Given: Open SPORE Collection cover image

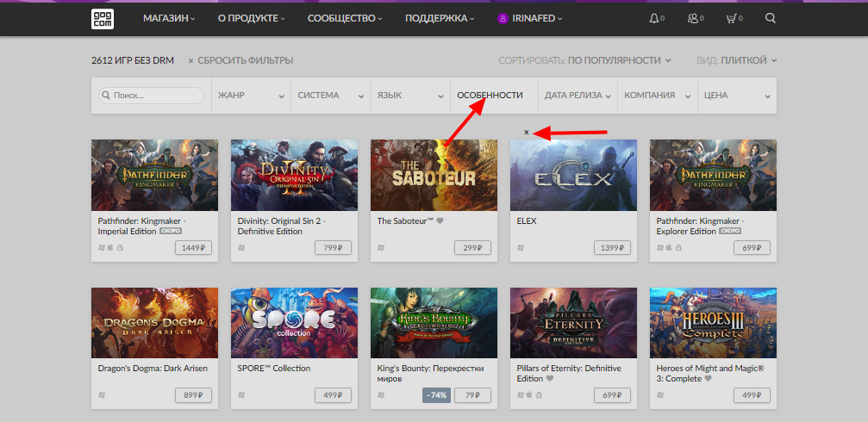Looking at the screenshot, I should 294,323.
